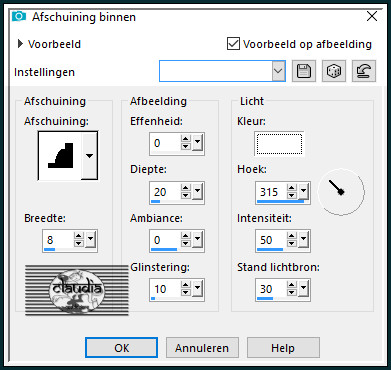The width and height of the screenshot is (391, 370).
Task: Increase Intensiteit with the up arrow
Action: pyautogui.click(x=292, y=236)
